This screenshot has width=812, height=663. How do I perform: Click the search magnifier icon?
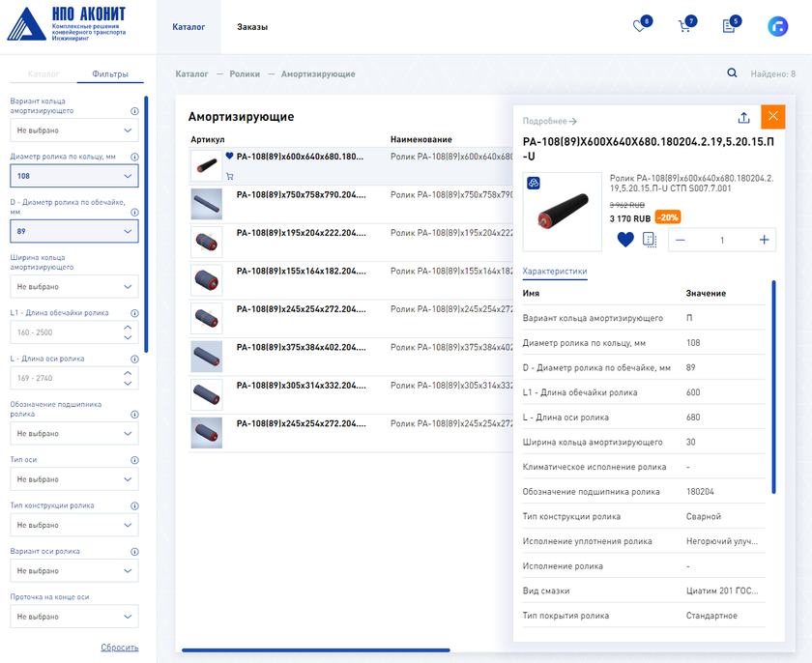pos(732,73)
